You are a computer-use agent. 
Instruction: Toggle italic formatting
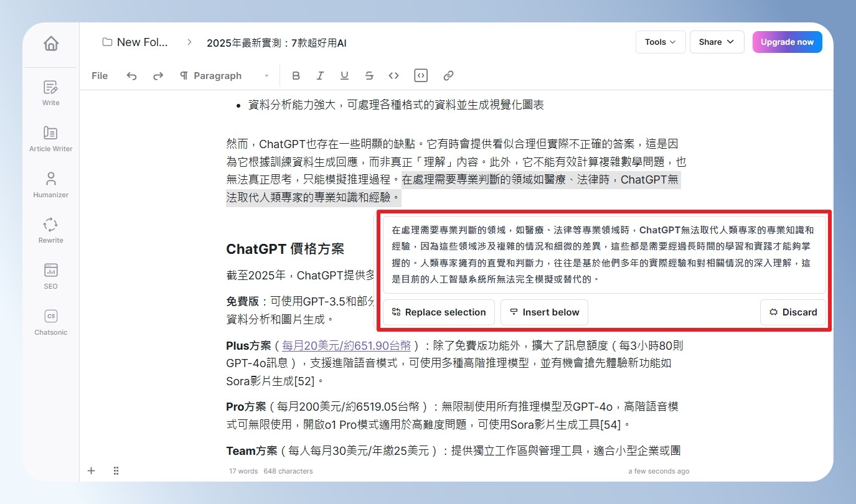click(x=320, y=76)
